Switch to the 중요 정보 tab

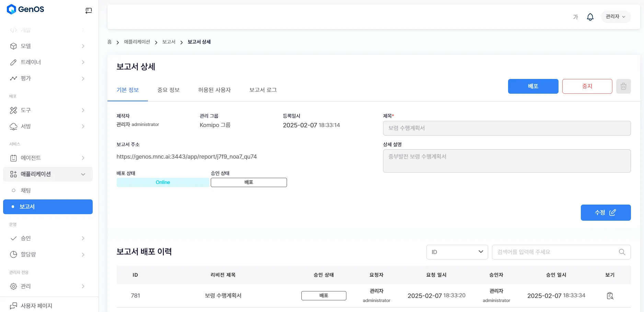[168, 90]
